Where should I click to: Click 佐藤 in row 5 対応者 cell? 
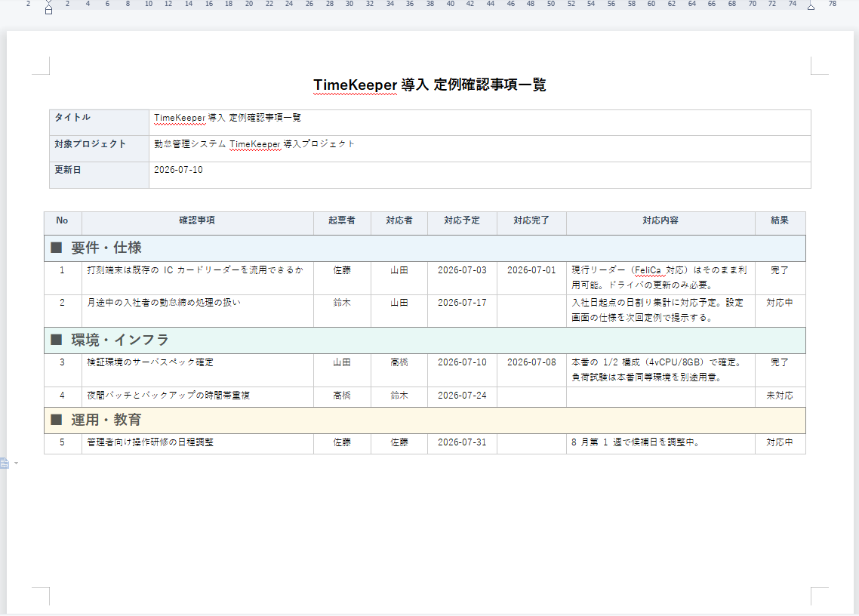point(399,442)
